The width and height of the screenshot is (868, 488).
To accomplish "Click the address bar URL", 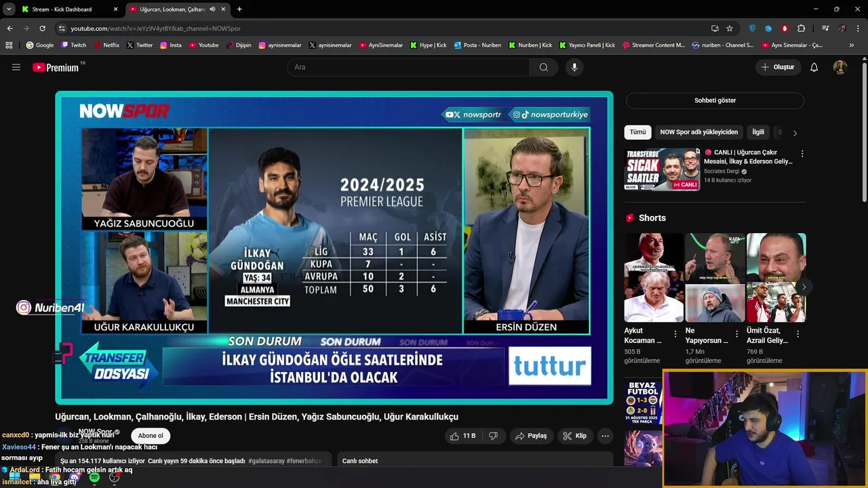I will coord(156,28).
